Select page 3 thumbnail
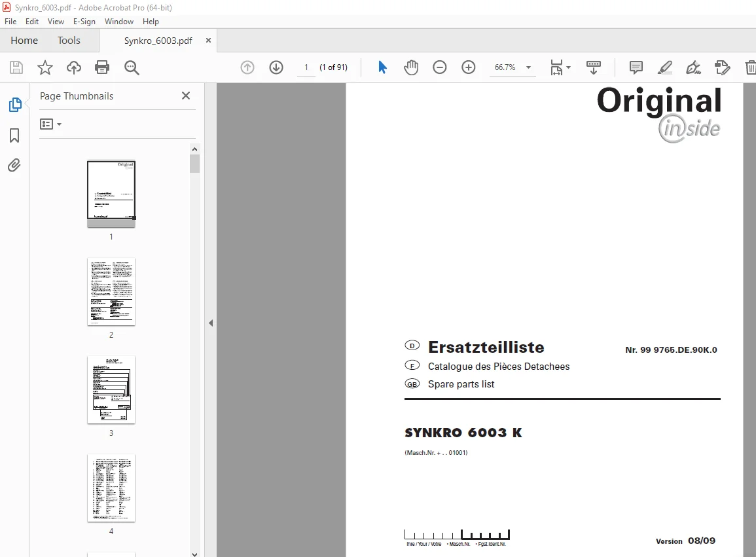Image resolution: width=756 pixels, height=557 pixels. coord(111,390)
